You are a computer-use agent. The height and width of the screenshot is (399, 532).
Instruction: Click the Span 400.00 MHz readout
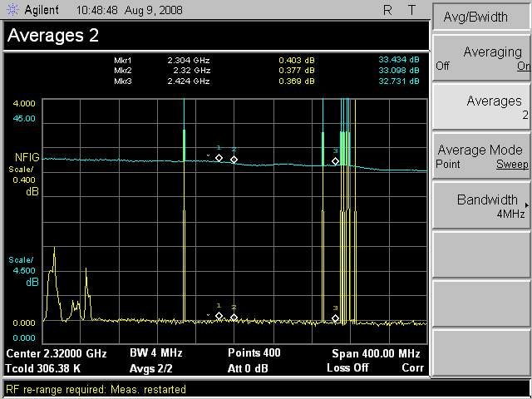(376, 354)
